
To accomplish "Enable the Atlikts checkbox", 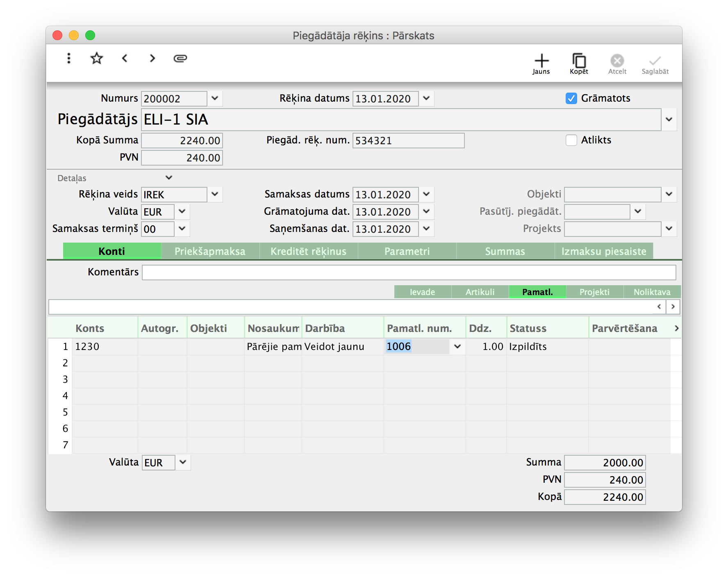I will pos(571,140).
